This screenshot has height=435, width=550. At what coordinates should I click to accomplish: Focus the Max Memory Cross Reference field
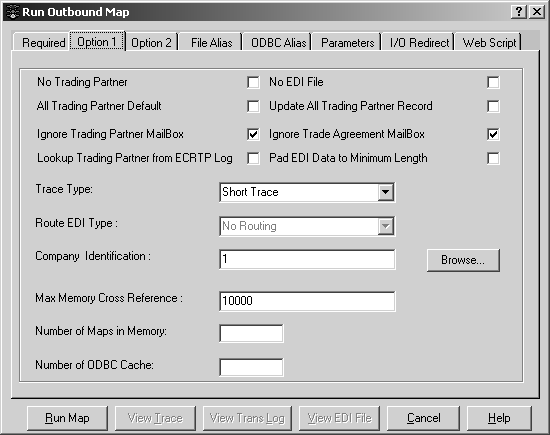[x=307, y=301]
